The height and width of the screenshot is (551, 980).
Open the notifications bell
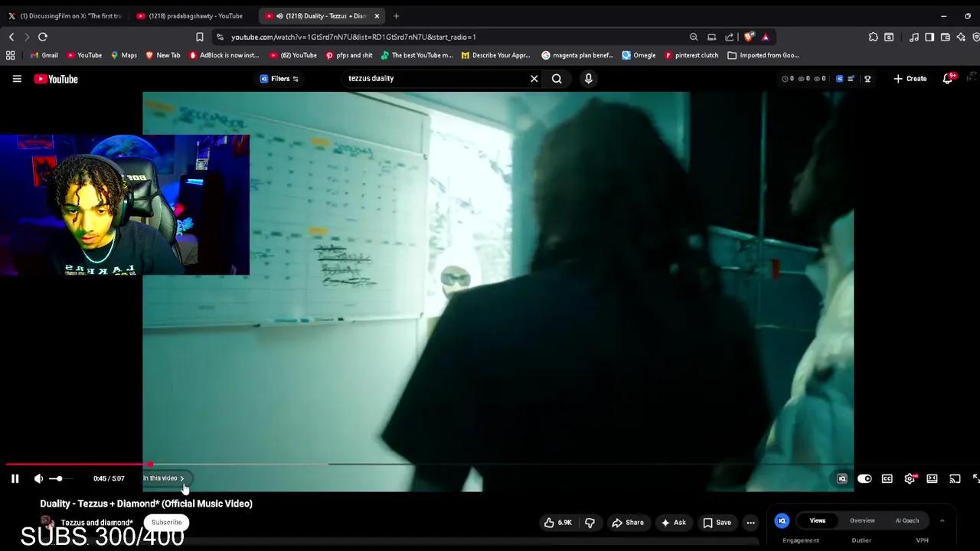pyautogui.click(x=948, y=79)
